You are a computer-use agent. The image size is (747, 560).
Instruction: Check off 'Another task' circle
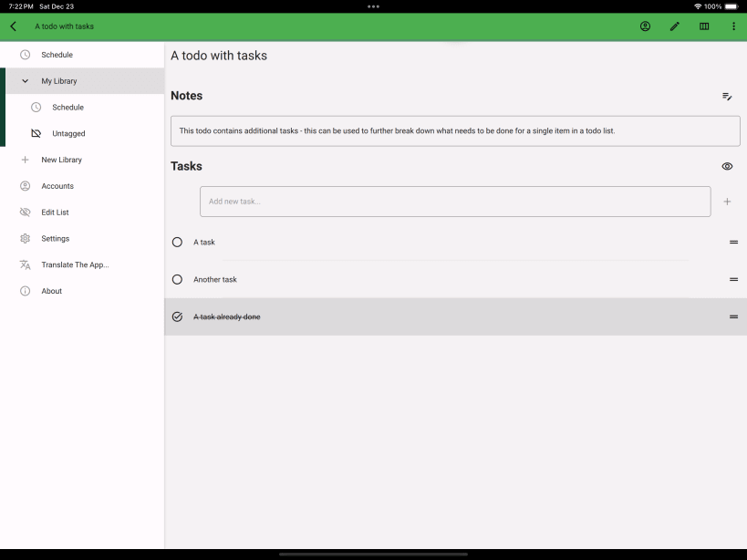pyautogui.click(x=177, y=279)
